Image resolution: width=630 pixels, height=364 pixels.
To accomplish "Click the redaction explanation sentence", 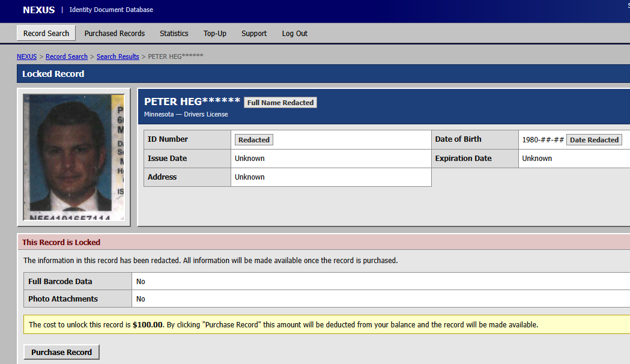I will tap(211, 260).
